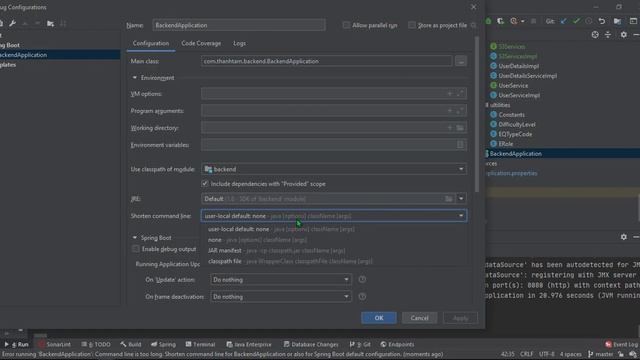
Task: Click the green debug bug icon
Action: coord(489,21)
